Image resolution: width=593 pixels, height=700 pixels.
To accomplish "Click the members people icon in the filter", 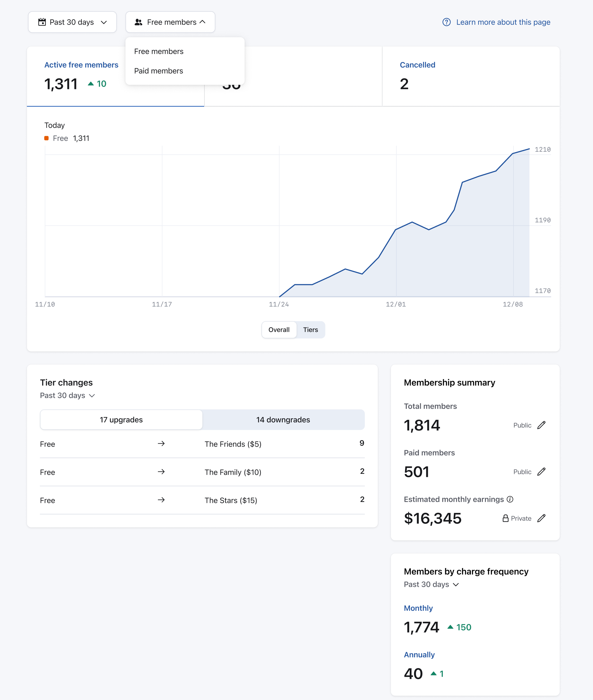I will point(138,22).
